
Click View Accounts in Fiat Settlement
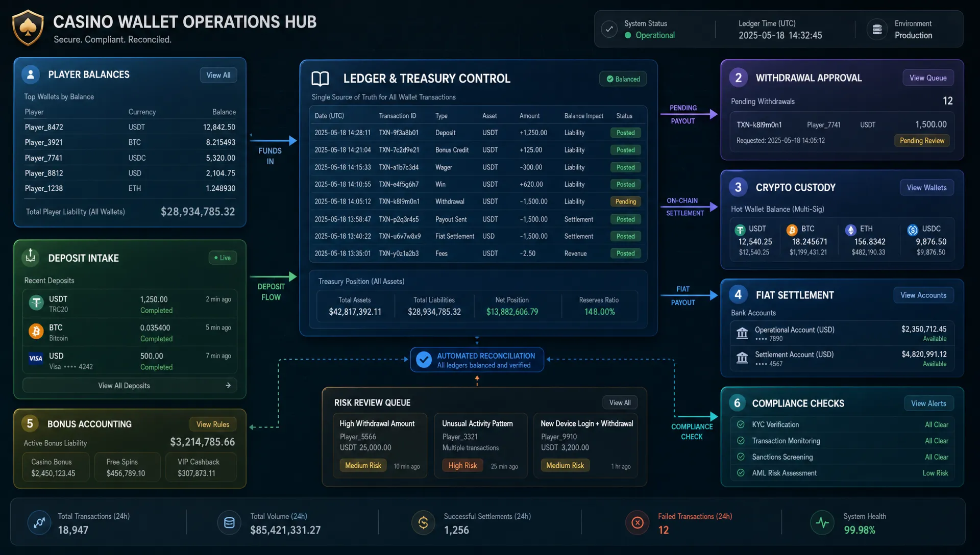pos(923,295)
